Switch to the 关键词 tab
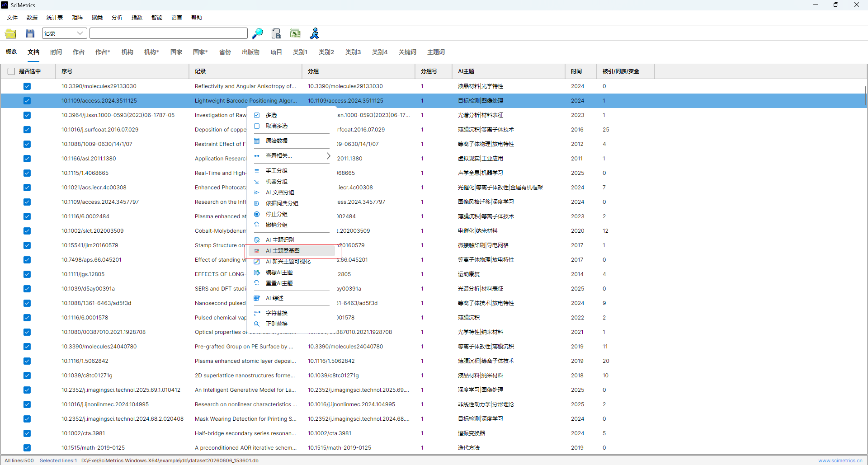Image resolution: width=868 pixels, height=465 pixels. click(407, 52)
